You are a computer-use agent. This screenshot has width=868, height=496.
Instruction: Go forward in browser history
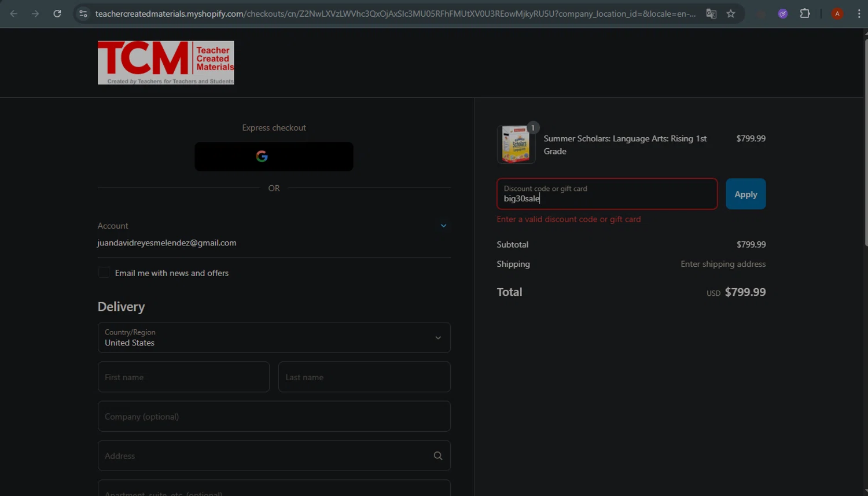click(35, 13)
